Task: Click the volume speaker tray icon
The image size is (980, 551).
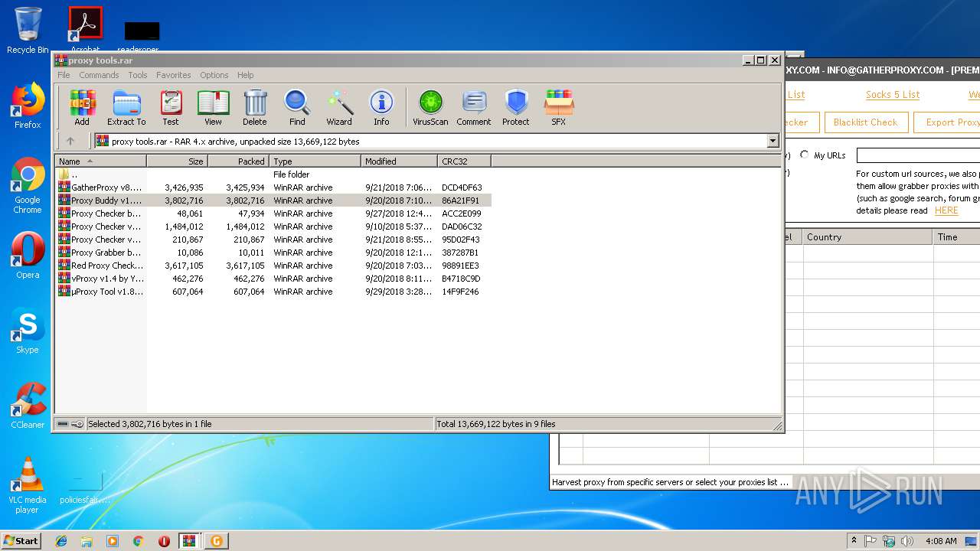Action: (x=907, y=541)
